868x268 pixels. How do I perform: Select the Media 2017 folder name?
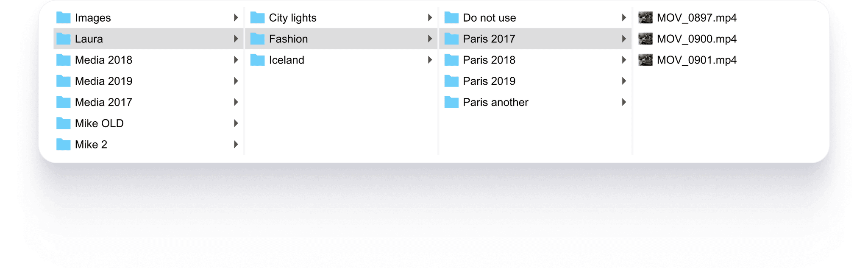(103, 102)
